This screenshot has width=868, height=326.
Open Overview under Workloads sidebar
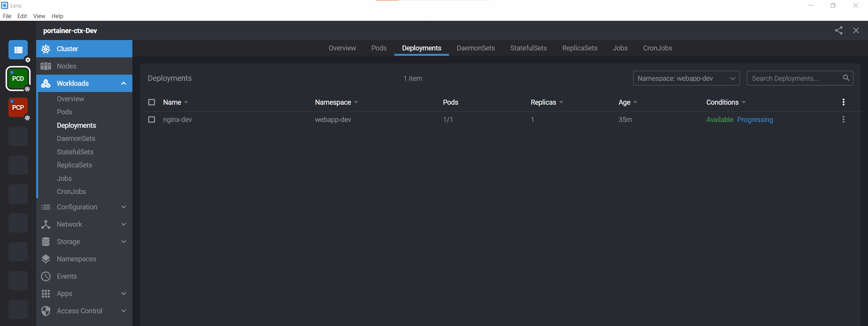(x=70, y=99)
